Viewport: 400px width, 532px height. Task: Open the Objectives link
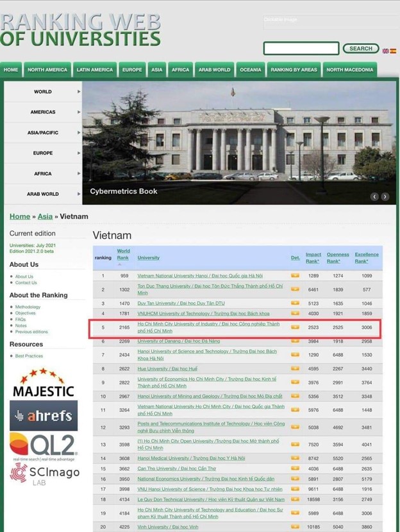(x=26, y=313)
